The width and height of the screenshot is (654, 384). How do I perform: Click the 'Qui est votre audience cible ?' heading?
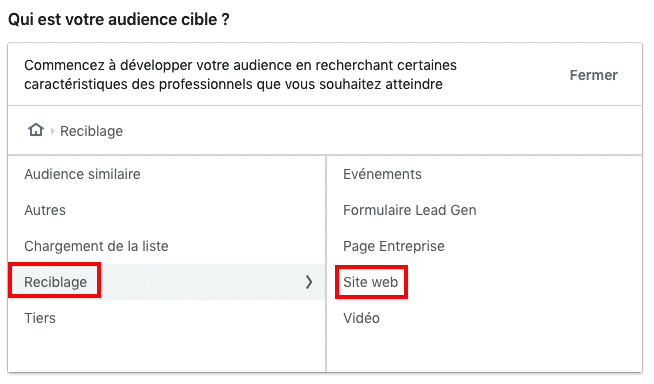119,20
